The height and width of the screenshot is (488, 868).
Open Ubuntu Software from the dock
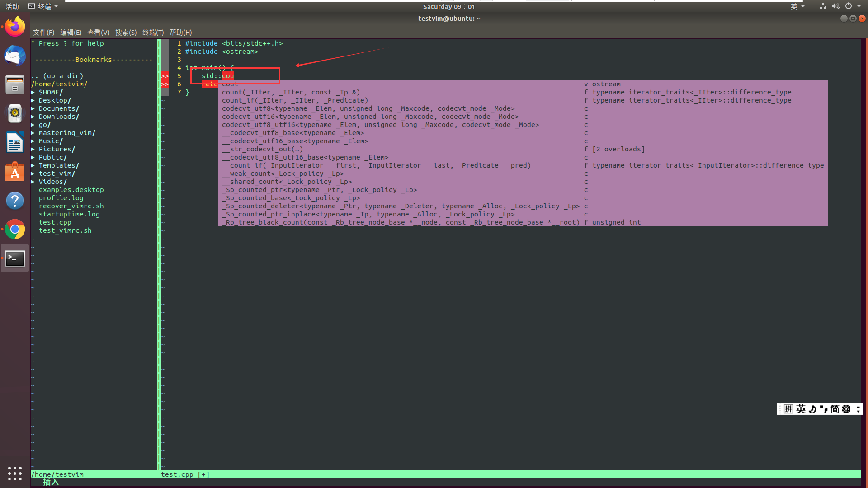tap(14, 172)
